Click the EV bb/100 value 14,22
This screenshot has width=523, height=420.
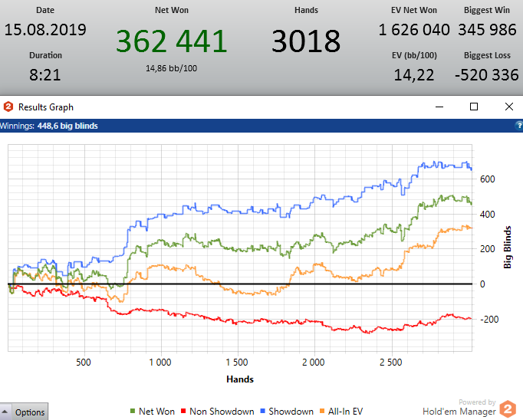pyautogui.click(x=414, y=74)
